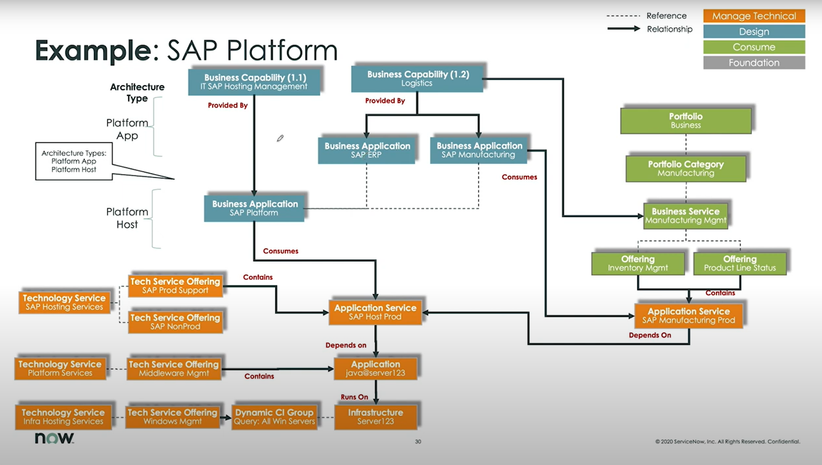Select the Offering Inventory Mgmt box
This screenshot has width=822, height=465.
click(x=638, y=263)
